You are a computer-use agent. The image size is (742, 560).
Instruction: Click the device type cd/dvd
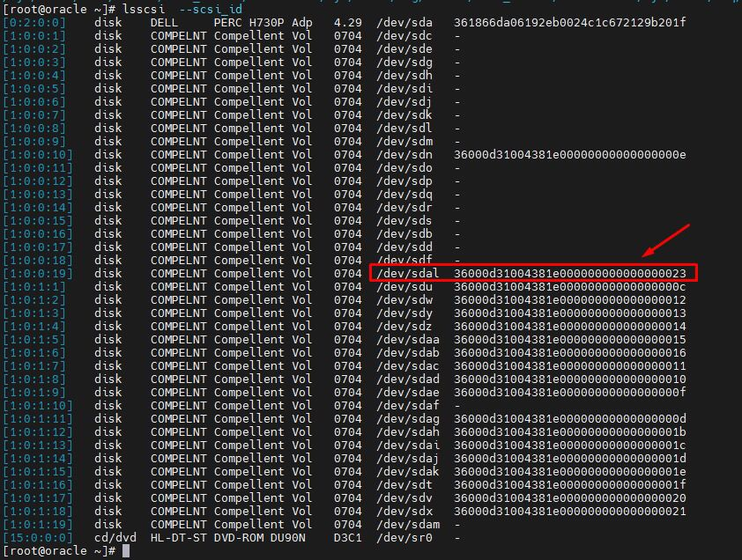click(x=115, y=538)
